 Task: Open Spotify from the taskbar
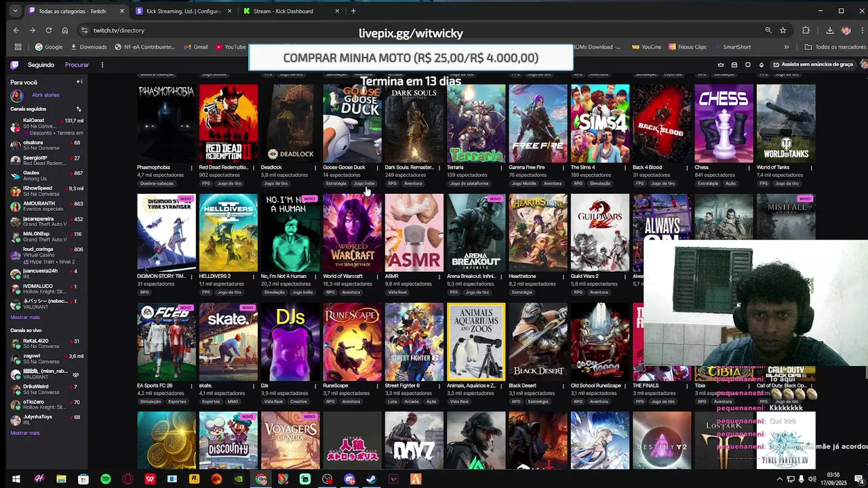point(106,479)
